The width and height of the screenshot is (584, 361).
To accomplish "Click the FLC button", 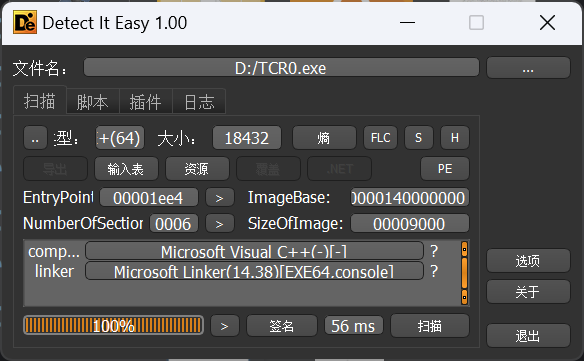I will coord(380,138).
